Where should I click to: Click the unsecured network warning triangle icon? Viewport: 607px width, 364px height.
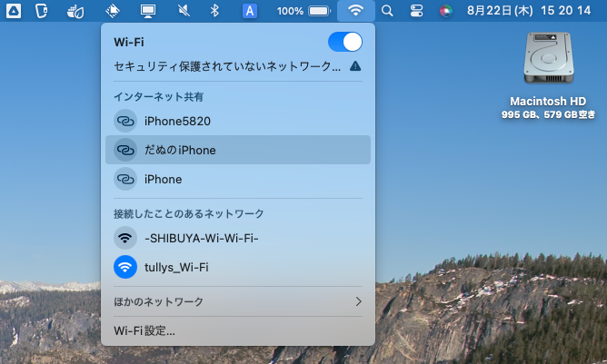click(355, 66)
